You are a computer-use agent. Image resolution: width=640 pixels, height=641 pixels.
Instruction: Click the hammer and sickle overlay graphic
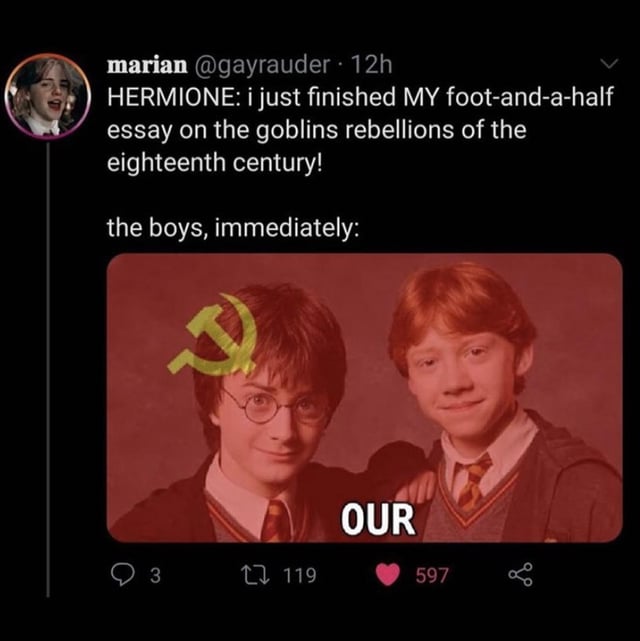pos(213,334)
